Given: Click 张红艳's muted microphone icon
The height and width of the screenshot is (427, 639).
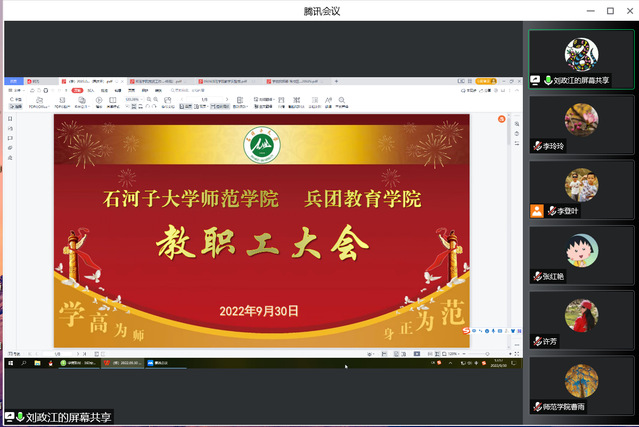Looking at the screenshot, I should coord(538,276).
